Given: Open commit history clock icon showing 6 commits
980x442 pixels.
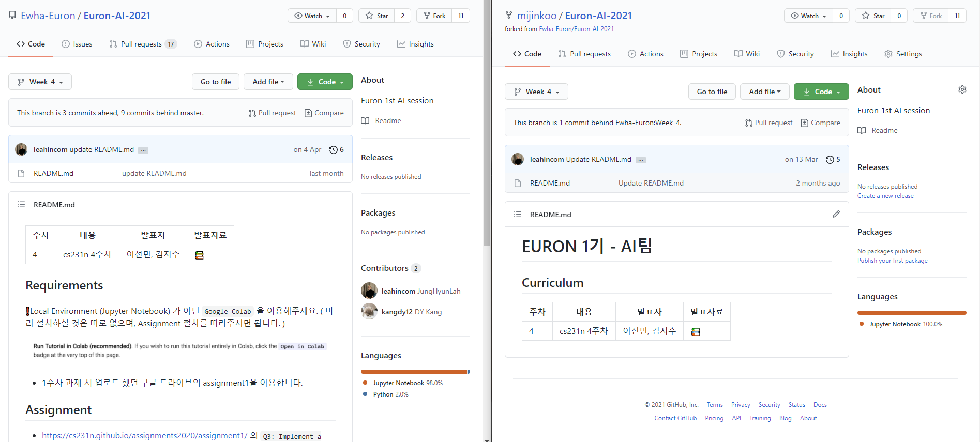Looking at the screenshot, I should (x=334, y=150).
